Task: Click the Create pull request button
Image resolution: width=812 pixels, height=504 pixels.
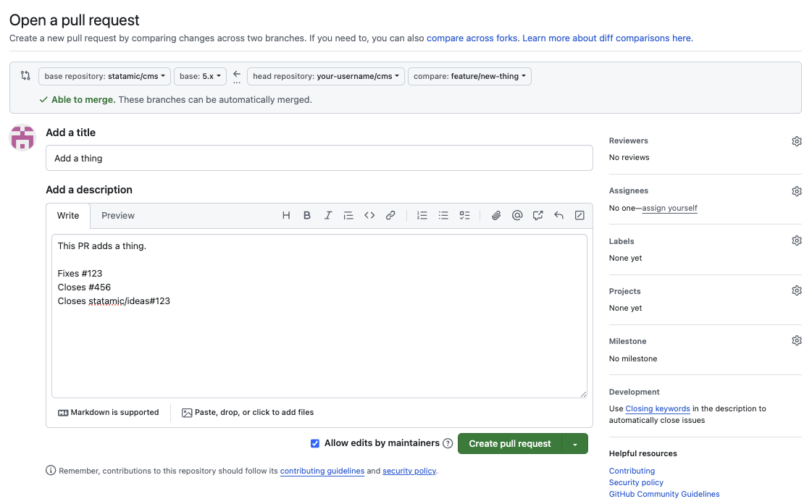Action: (510, 444)
